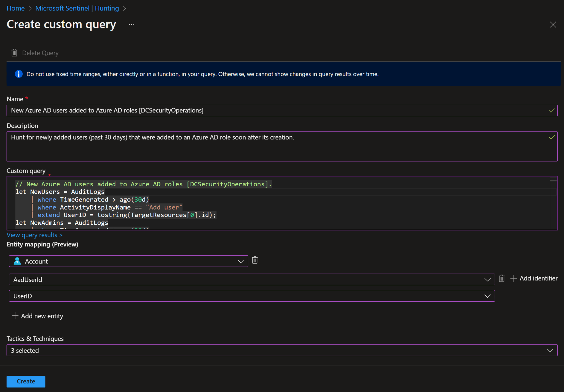Viewport: 564px width, 392px height.
Task: Click the Account entity person icon
Action: 17,261
